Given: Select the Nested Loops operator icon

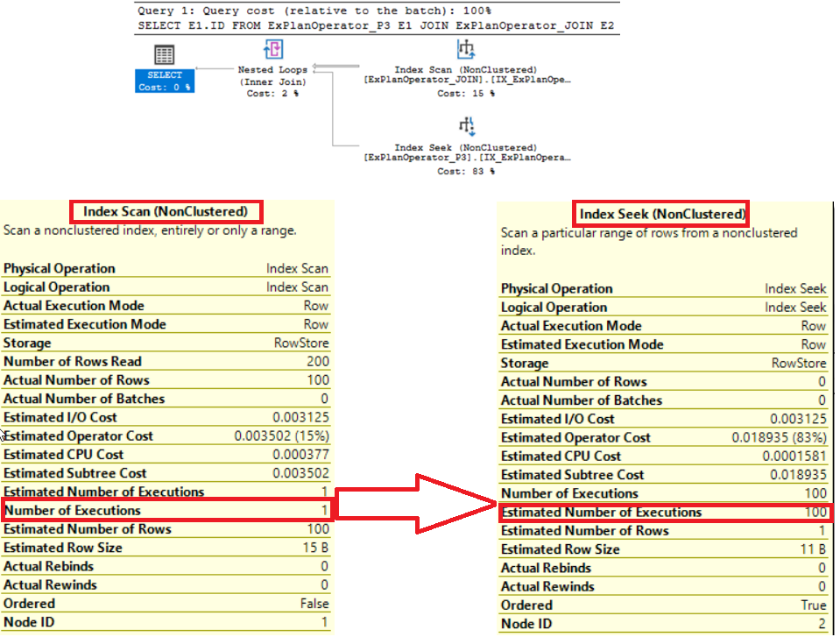Looking at the screenshot, I should click(x=272, y=50).
